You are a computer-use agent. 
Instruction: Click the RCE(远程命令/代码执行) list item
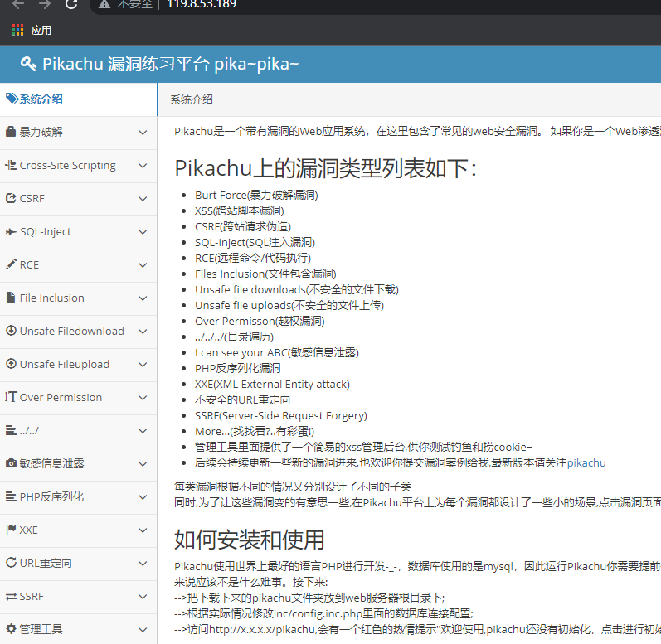click(253, 258)
